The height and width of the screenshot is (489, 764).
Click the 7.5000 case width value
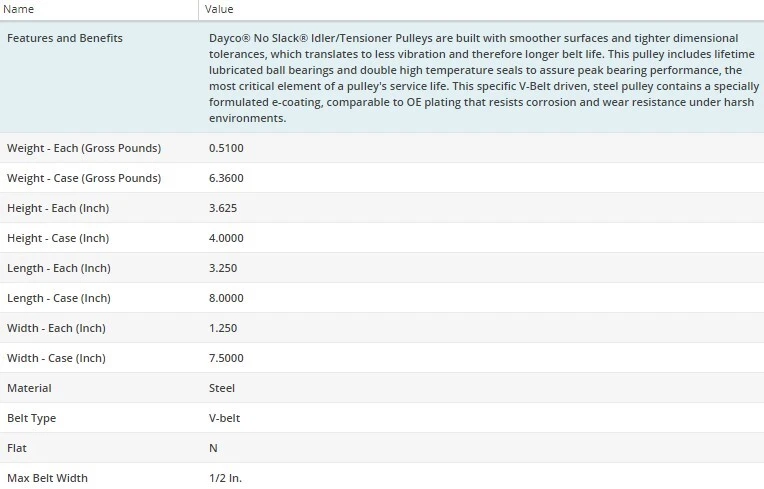coord(226,358)
